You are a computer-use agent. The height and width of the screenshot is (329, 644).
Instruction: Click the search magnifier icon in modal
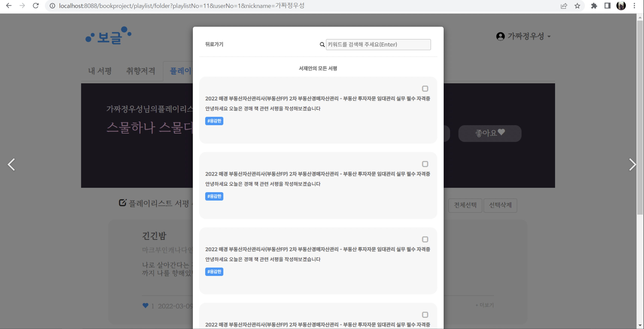(x=322, y=44)
